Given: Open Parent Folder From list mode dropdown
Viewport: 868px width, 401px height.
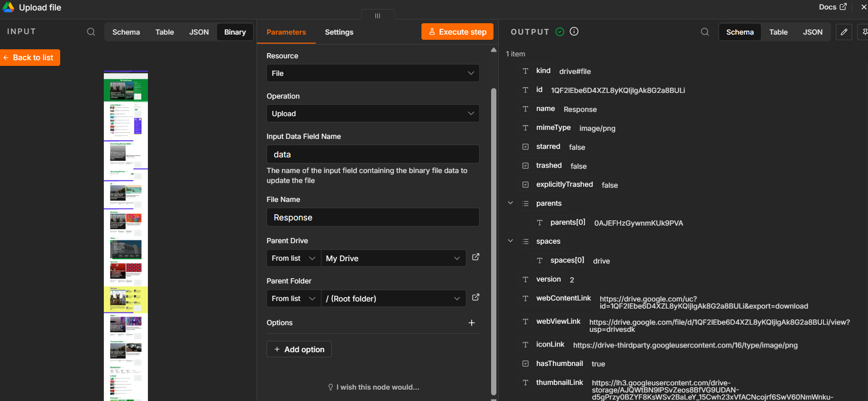Looking at the screenshot, I should [x=294, y=299].
